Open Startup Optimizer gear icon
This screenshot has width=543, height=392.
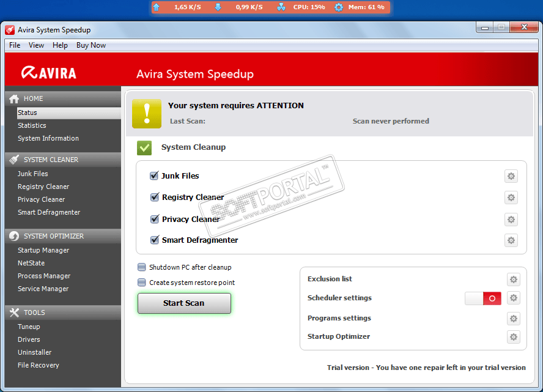coord(514,336)
